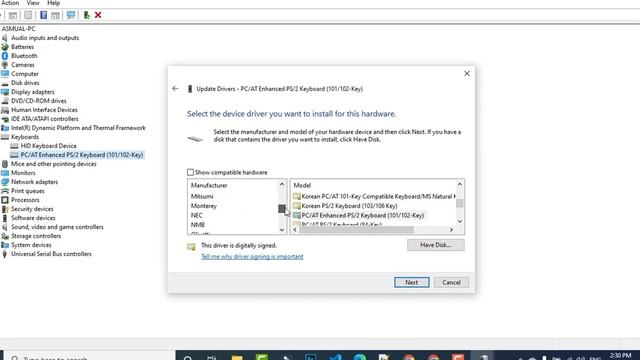
Task: Click the Properties toolbar icon
Action: [28, 16]
